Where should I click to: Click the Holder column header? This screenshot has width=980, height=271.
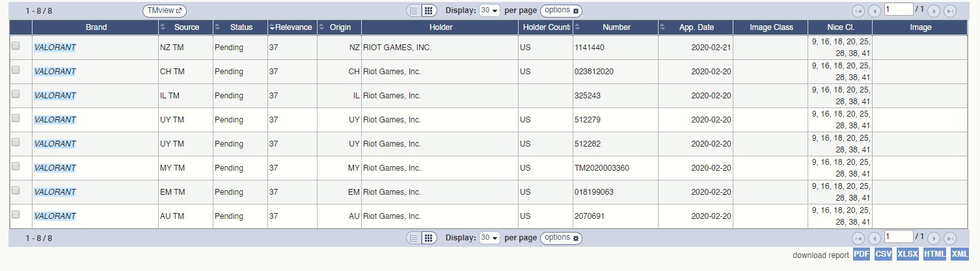[441, 27]
